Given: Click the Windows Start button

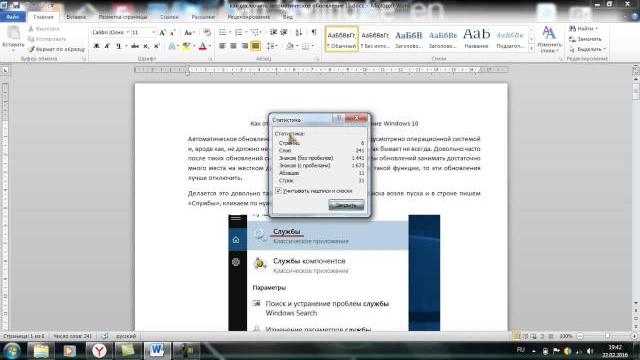Looking at the screenshot, I should tap(11, 351).
